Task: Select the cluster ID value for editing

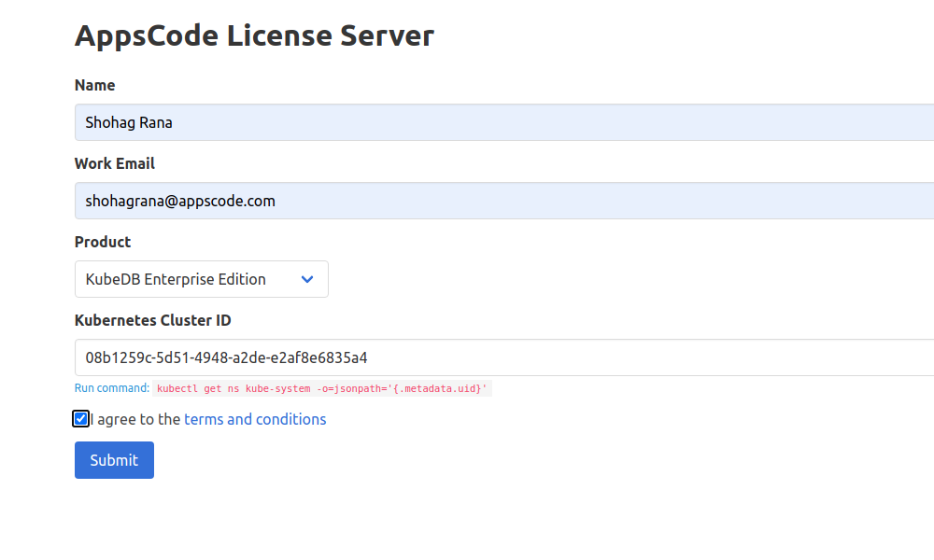Action: pos(226,357)
